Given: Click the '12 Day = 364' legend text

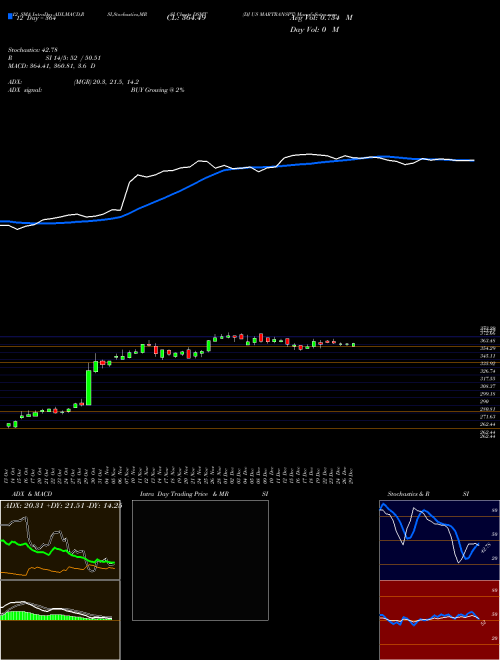Looking at the screenshot, I should (x=35, y=18).
